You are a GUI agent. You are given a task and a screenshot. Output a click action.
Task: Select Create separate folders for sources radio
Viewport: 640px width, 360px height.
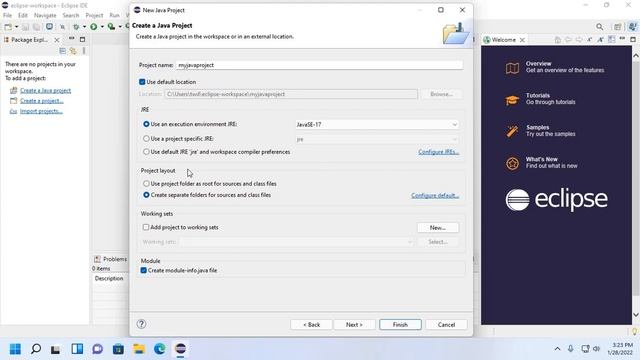point(146,195)
